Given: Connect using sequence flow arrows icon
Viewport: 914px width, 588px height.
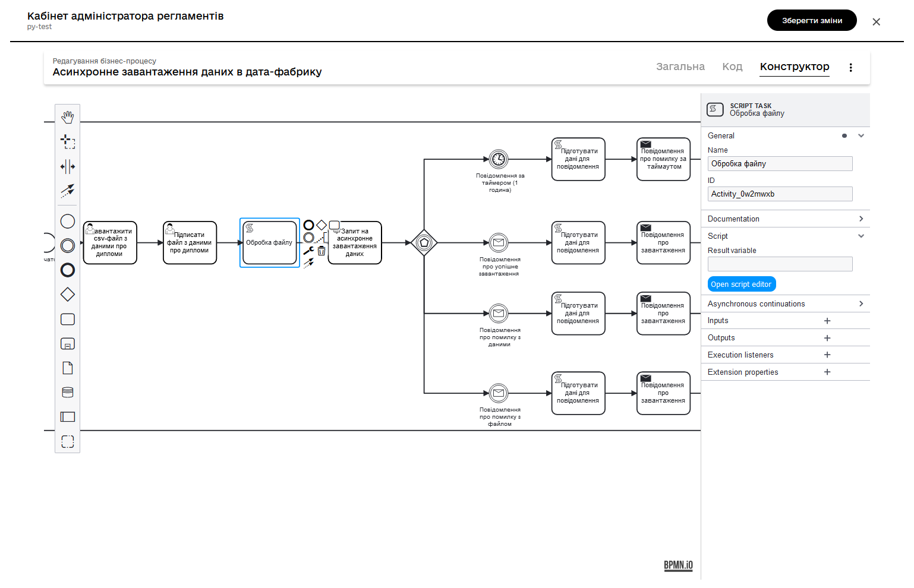Looking at the screenshot, I should [x=308, y=263].
